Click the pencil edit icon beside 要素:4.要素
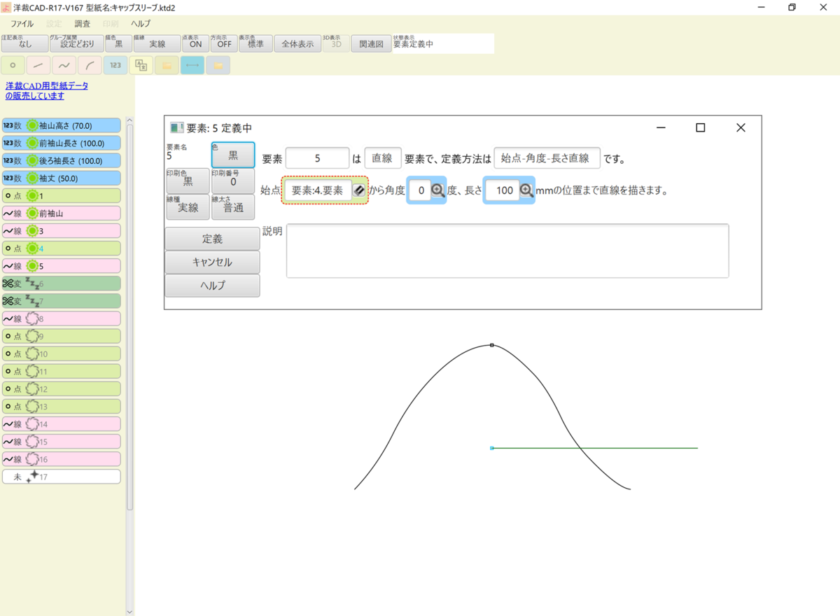 click(359, 189)
